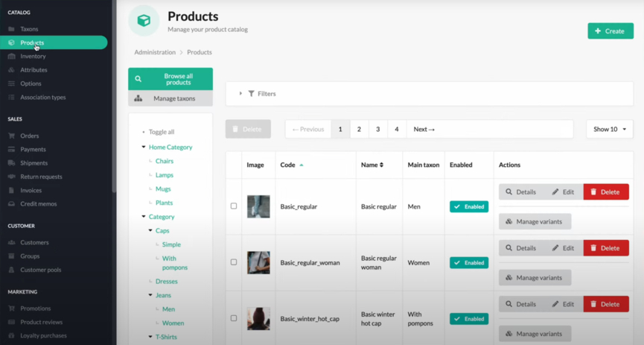Select the Basic_regular_woman row checkbox

click(x=234, y=262)
